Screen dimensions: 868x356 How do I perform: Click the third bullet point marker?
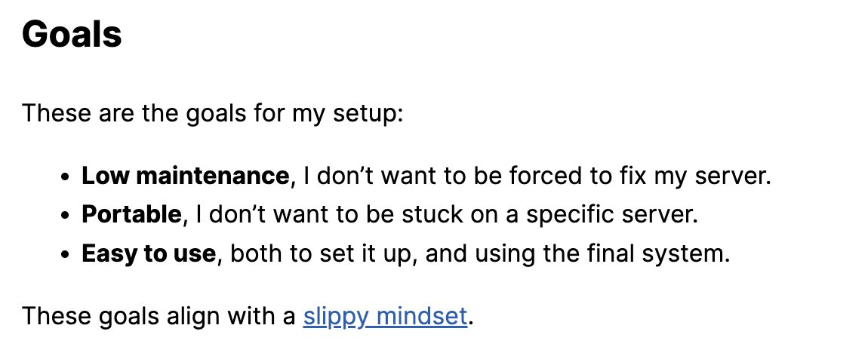coord(66,254)
